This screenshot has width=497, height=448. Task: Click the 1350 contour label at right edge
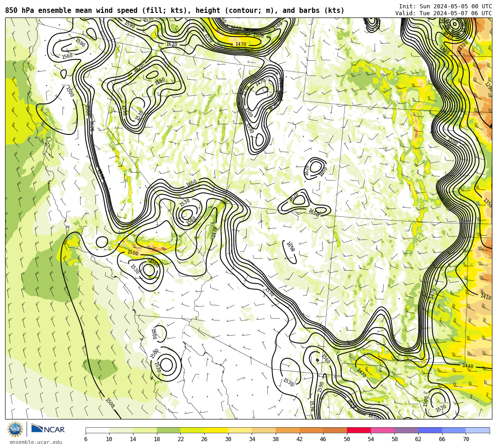pyautogui.click(x=488, y=202)
